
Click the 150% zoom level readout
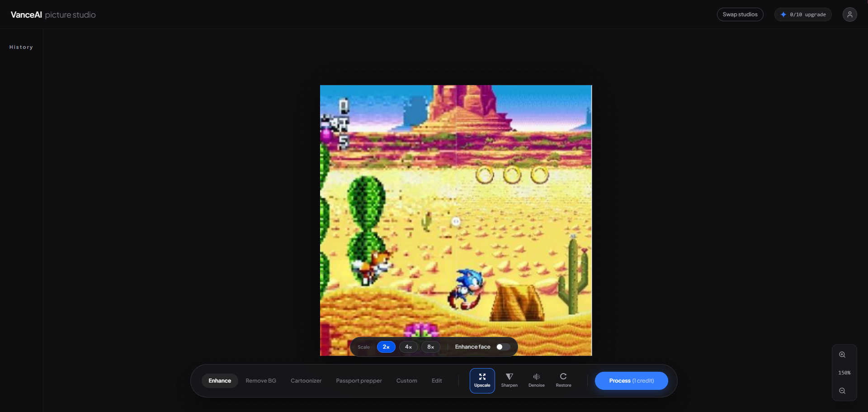[844, 373]
